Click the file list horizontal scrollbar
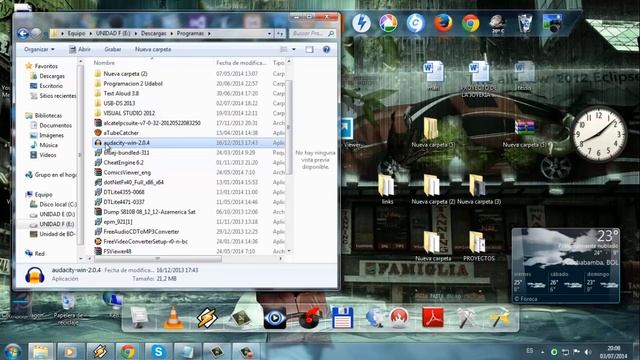 tap(158, 259)
